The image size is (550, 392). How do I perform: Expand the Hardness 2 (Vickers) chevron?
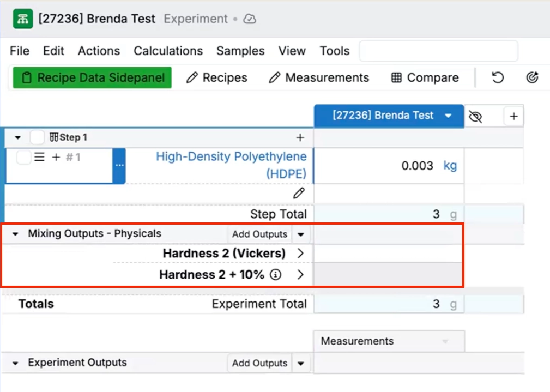(x=300, y=254)
